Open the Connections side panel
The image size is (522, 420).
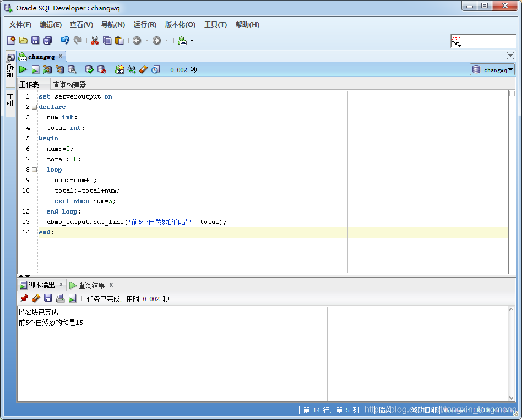point(10,69)
